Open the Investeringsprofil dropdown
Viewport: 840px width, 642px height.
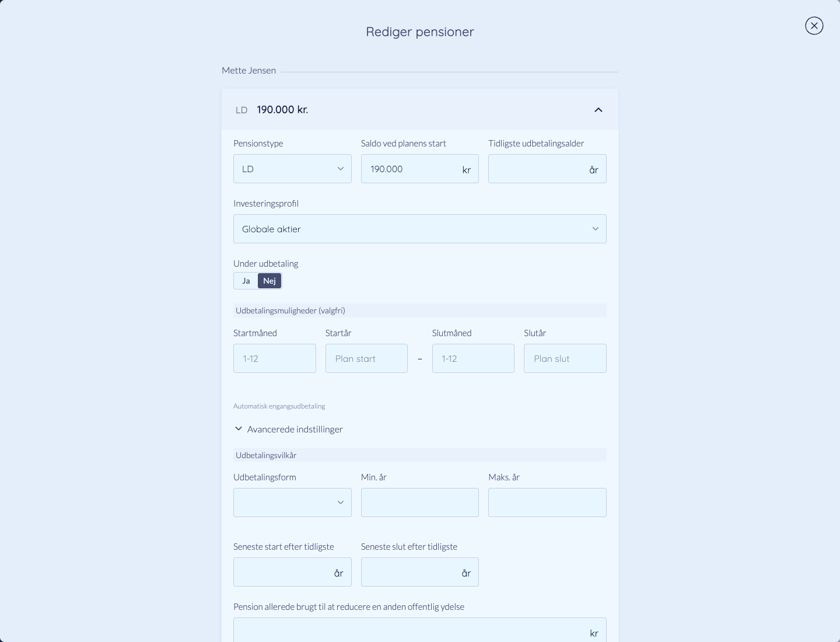(420, 229)
